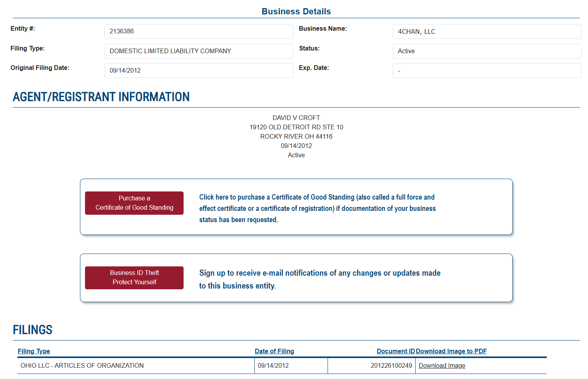
Task: Click the Download Image to PDF column header
Action: coord(451,351)
